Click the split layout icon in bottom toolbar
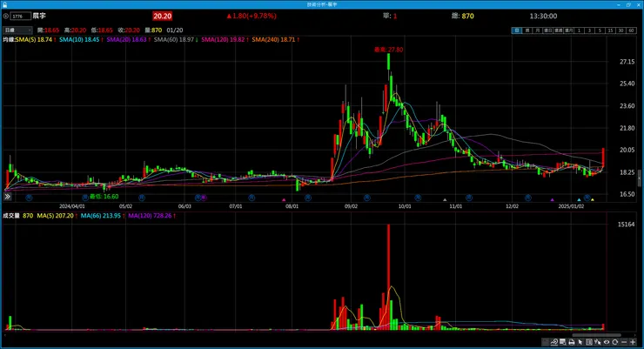 (589, 342)
